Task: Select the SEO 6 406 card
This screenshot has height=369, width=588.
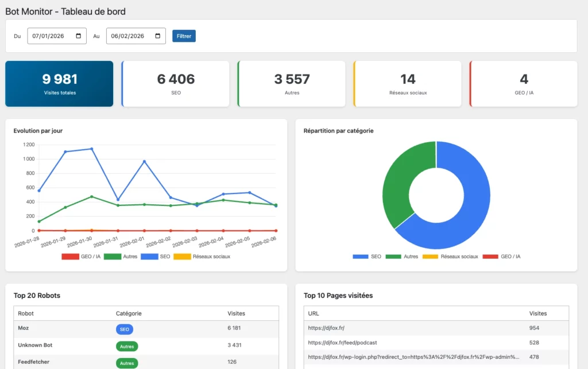Action: pos(175,84)
